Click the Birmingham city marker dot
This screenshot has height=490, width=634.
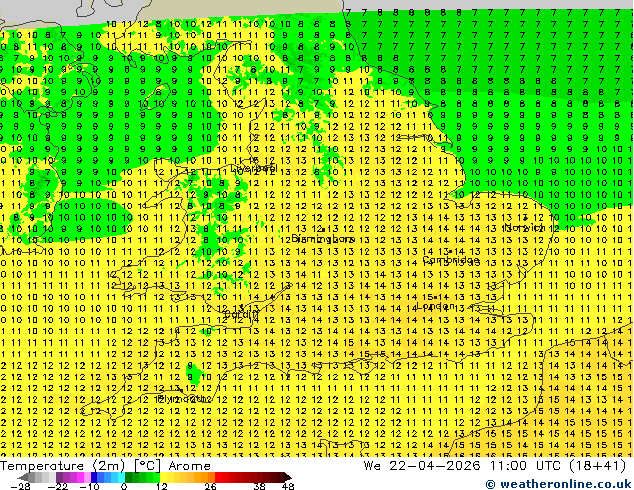pyautogui.click(x=323, y=230)
